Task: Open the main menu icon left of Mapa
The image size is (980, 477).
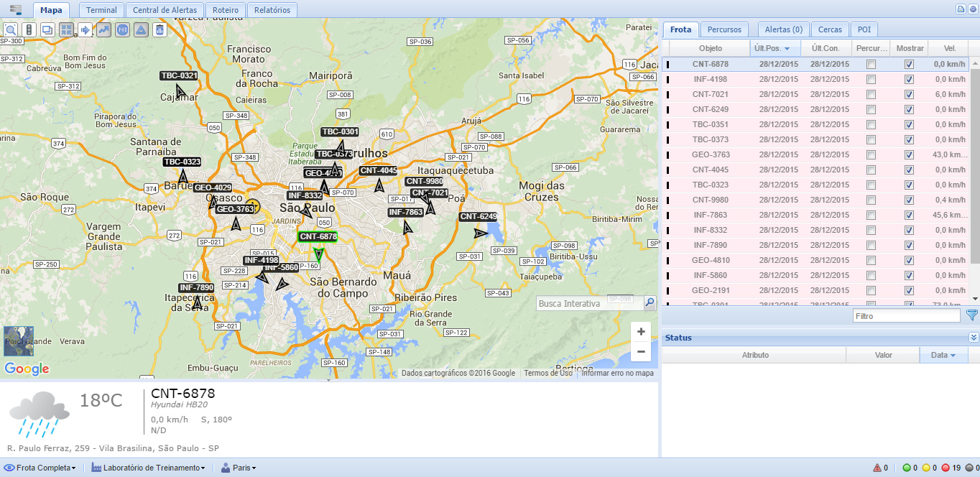Action: point(15,9)
